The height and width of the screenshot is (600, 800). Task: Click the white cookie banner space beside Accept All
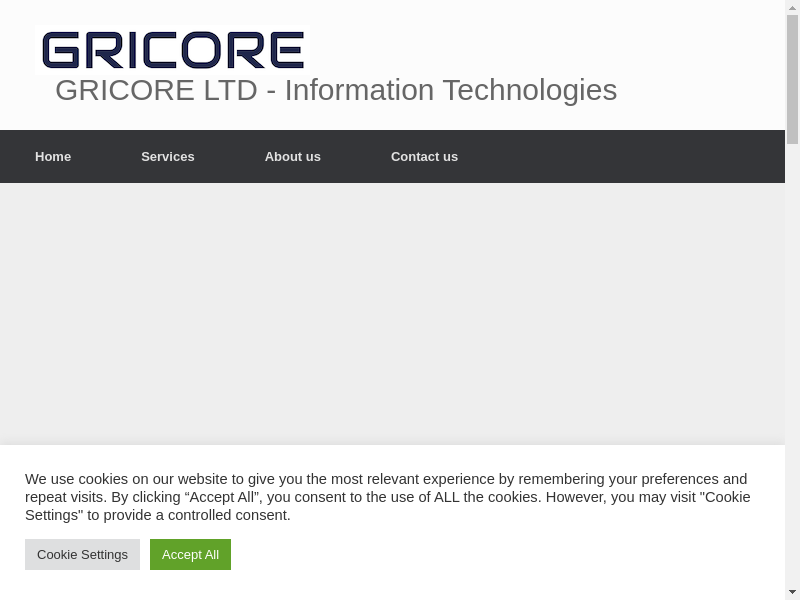point(500,554)
